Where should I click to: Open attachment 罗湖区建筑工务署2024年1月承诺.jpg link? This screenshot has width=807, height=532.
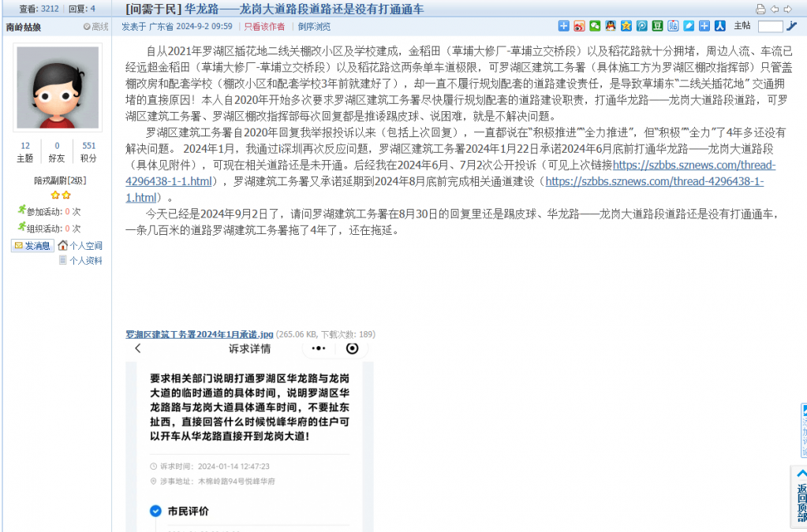pyautogui.click(x=200, y=334)
